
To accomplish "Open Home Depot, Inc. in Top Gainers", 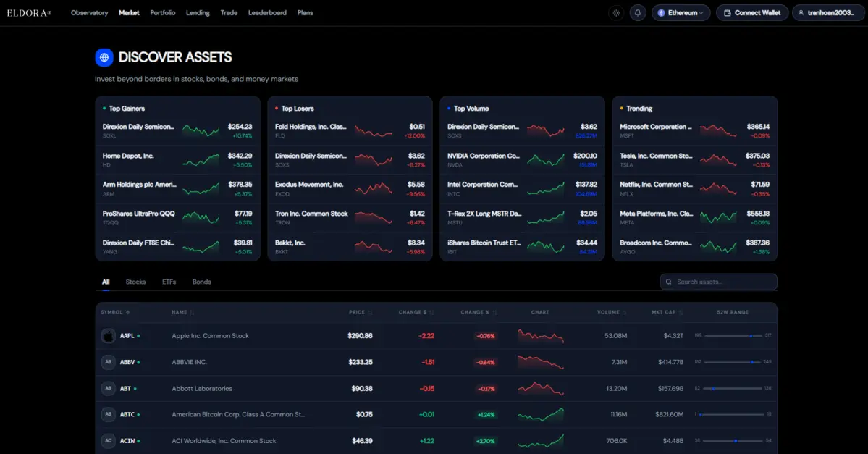I will click(177, 160).
